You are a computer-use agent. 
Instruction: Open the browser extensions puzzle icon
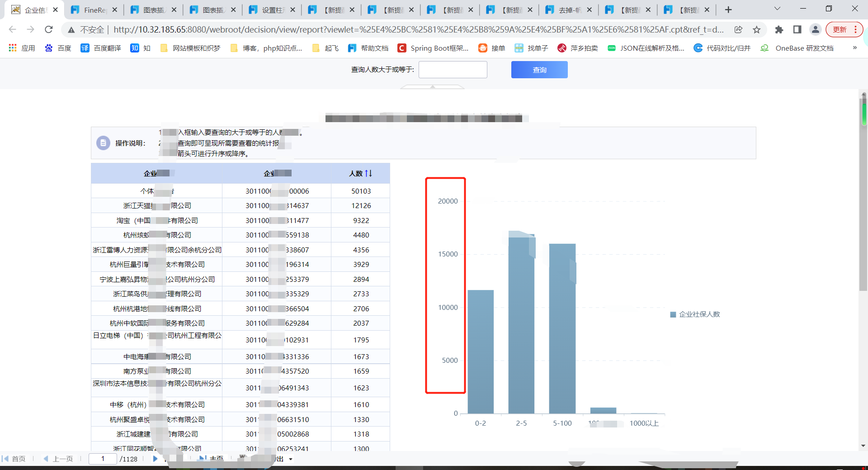(779, 30)
